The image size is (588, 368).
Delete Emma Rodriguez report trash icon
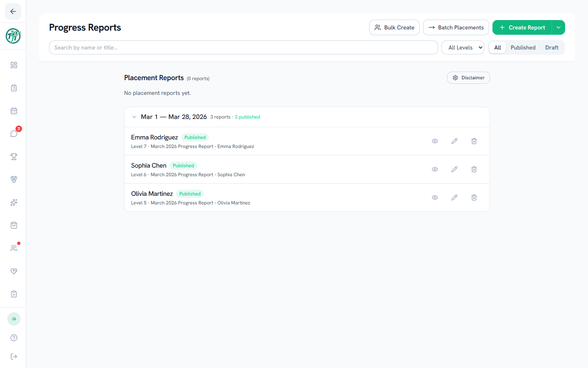coord(474,141)
